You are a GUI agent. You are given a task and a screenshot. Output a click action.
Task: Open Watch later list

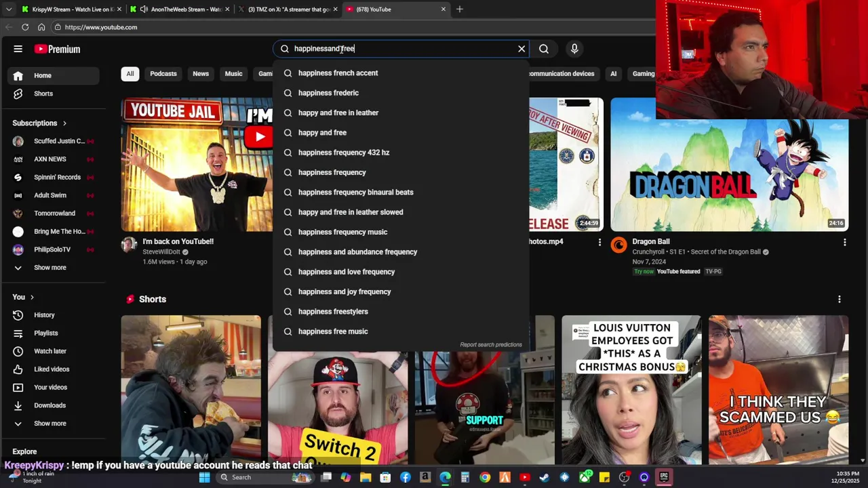click(x=53, y=351)
